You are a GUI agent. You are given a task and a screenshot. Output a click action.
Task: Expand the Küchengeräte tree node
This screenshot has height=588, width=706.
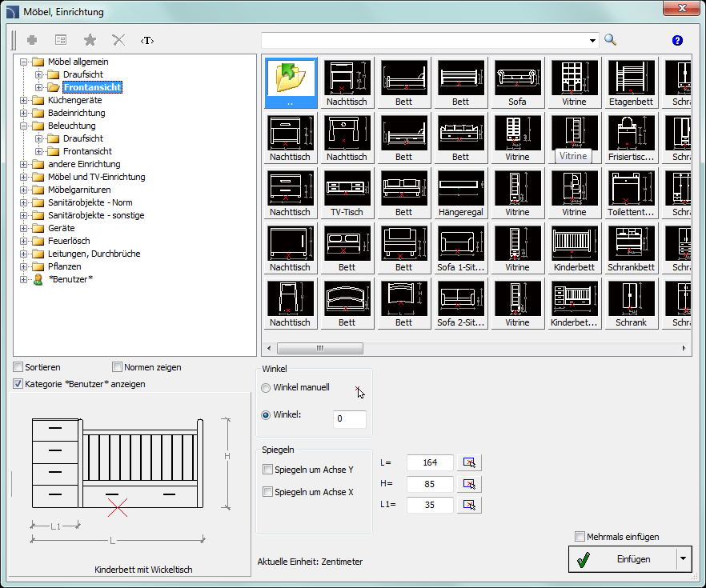click(24, 100)
